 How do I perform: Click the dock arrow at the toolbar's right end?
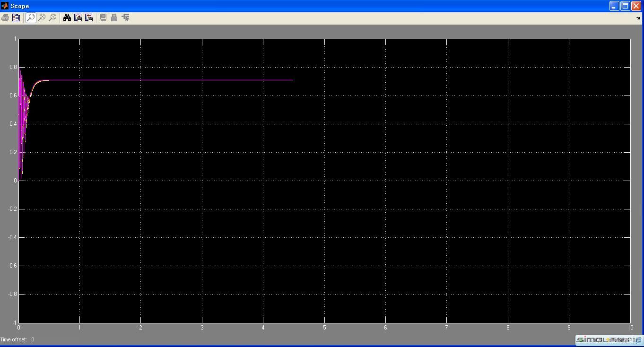click(638, 18)
